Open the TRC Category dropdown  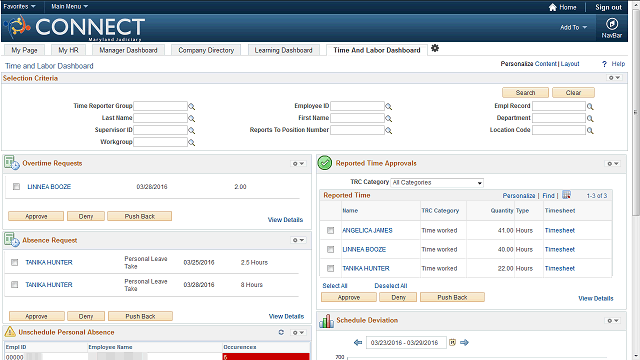437,182
